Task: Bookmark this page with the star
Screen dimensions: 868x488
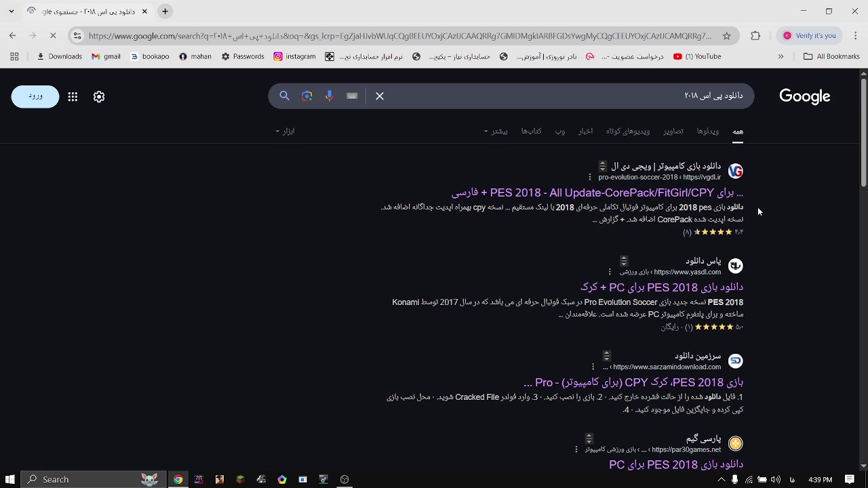Action: 727,36
